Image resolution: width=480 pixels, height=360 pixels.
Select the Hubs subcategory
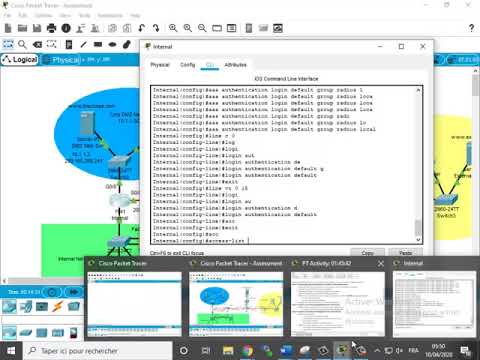click(42, 332)
